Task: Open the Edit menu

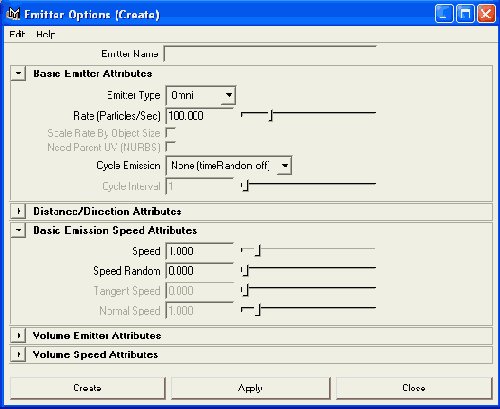Action: point(17,34)
